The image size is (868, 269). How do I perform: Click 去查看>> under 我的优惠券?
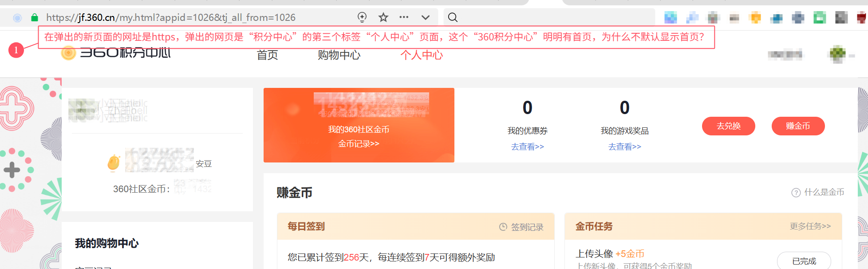[x=528, y=146]
